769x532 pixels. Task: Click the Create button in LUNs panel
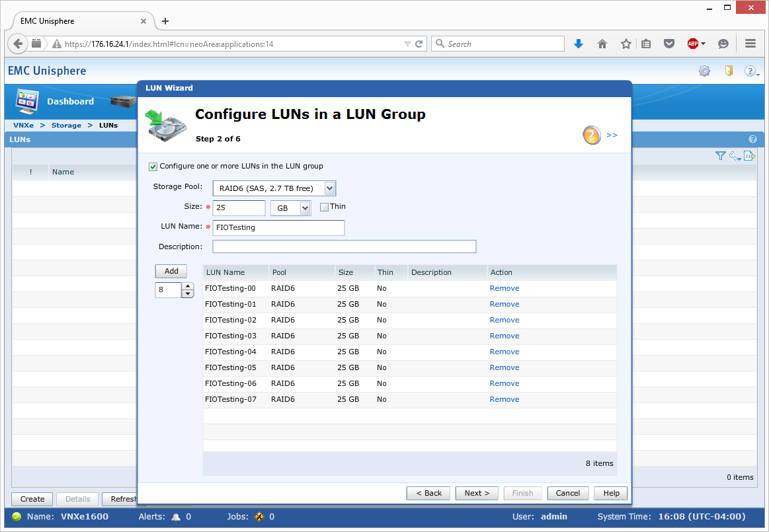(x=32, y=499)
